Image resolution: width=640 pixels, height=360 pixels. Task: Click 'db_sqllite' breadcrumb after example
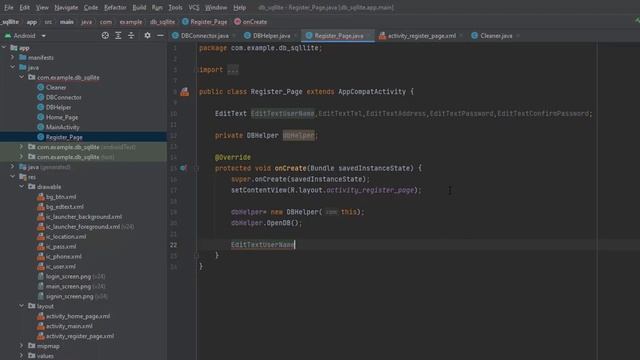tap(162, 22)
